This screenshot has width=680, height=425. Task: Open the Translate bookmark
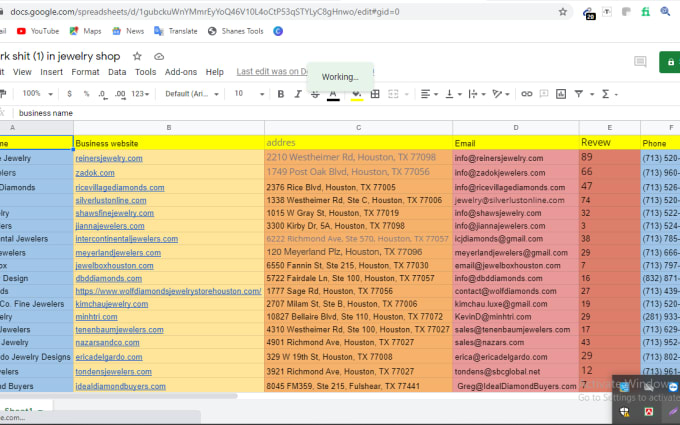(x=176, y=31)
